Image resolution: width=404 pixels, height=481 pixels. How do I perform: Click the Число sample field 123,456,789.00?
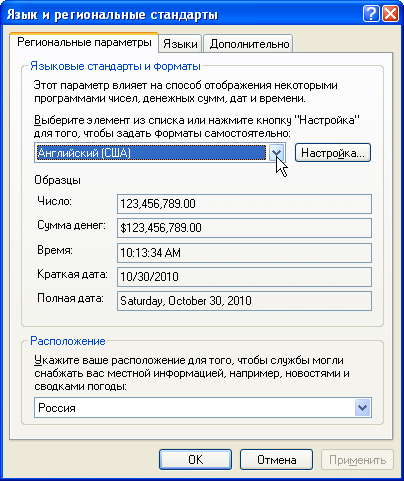click(x=244, y=204)
